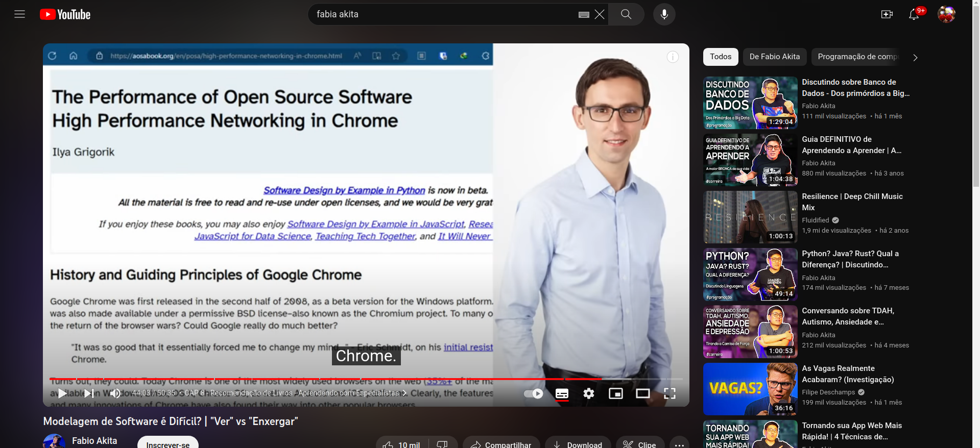The image size is (980, 448).
Task: Mute the video volume
Action: 115,393
